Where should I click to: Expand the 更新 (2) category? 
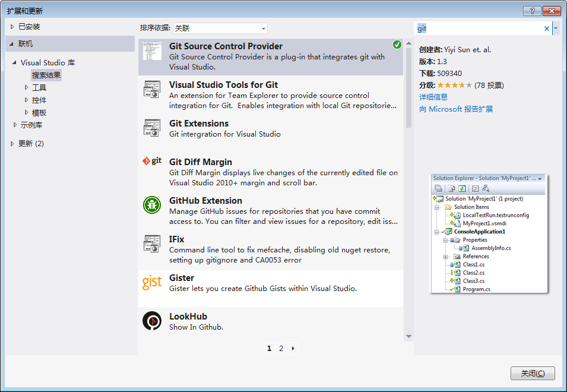12,144
